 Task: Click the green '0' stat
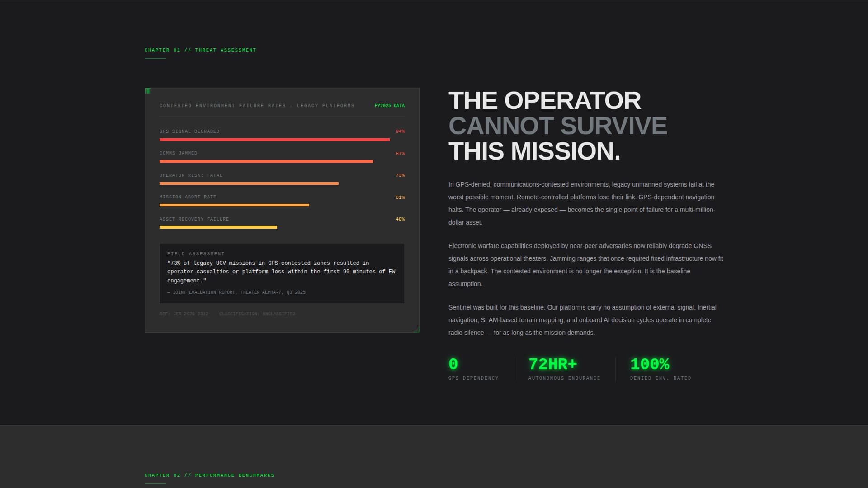tap(453, 364)
